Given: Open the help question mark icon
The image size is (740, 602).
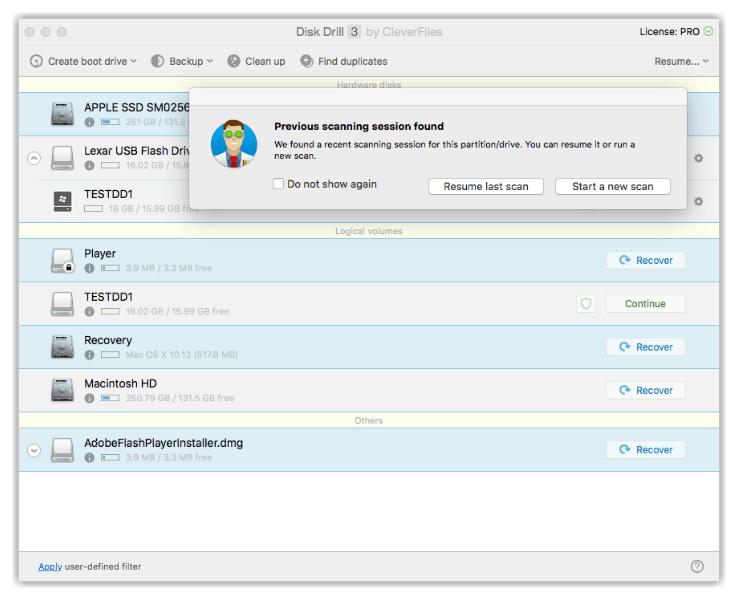Looking at the screenshot, I should (x=697, y=566).
